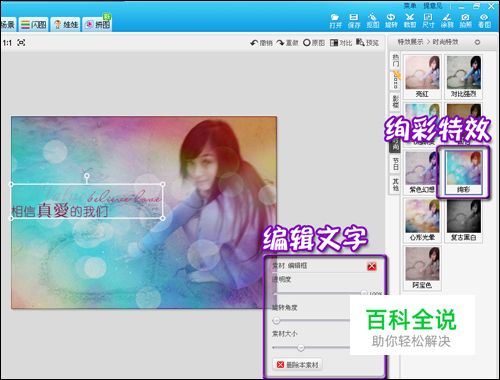This screenshot has width=500, height=380.
Task: Redo action with 重做
Action: [x=287, y=43]
